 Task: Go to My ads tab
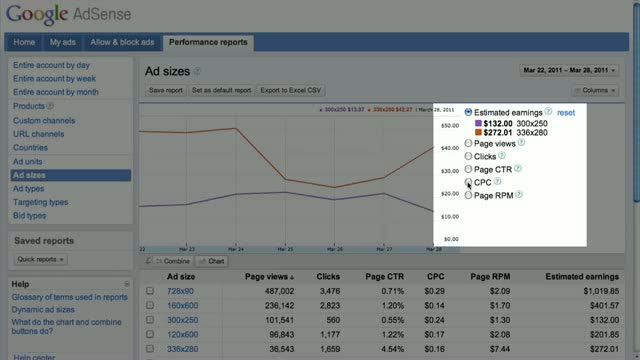(62, 42)
